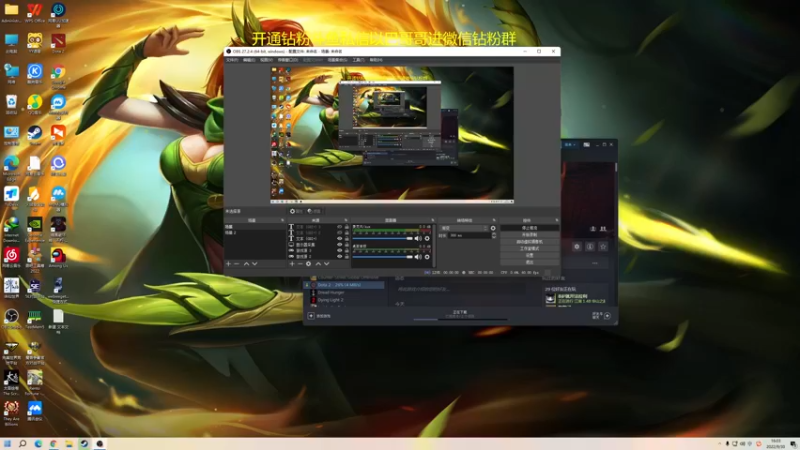Open Steam desktop shortcut

click(35, 135)
